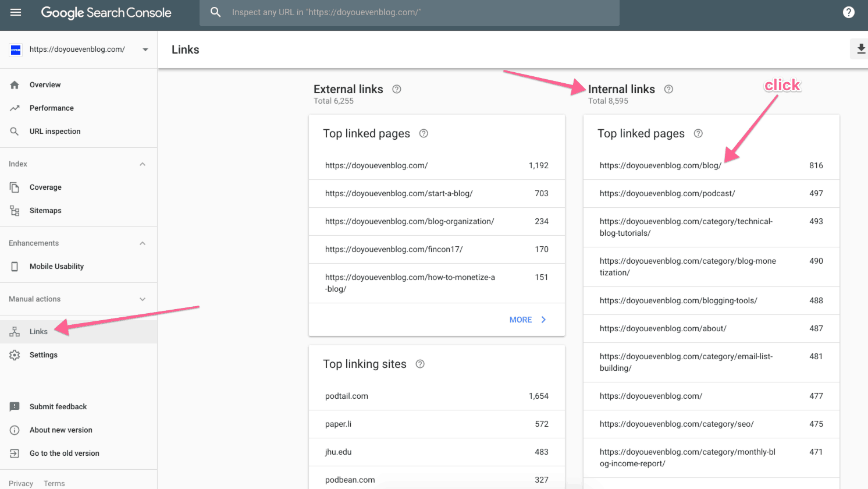Click Go to the old version
This screenshot has height=489, width=868.
(79, 453)
